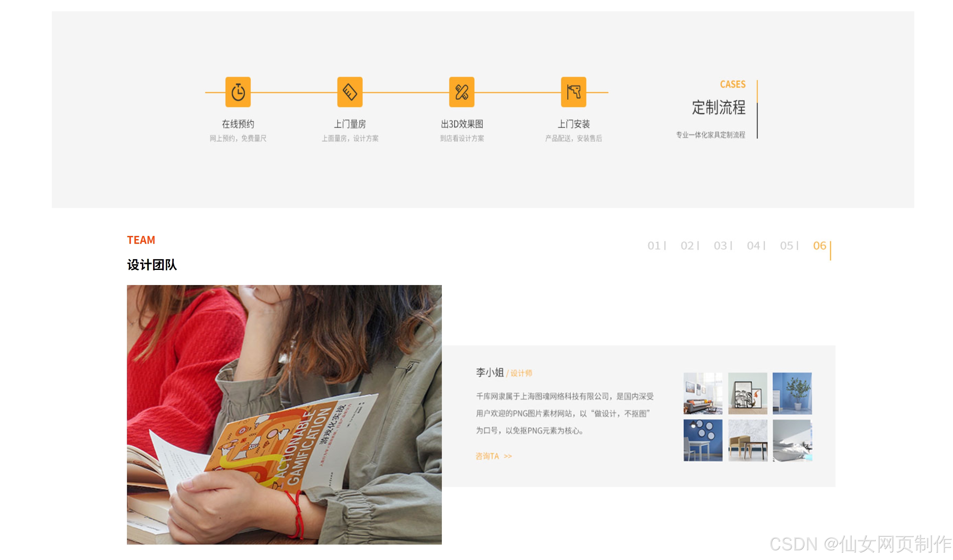Open the living room sofa thumbnail
The width and height of the screenshot is (953, 560).
[x=703, y=393]
